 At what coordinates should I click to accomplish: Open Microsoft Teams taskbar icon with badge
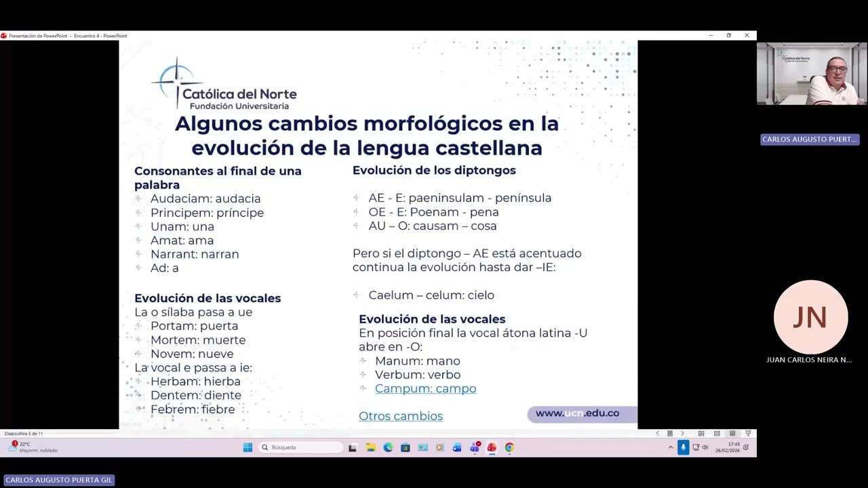pos(475,447)
